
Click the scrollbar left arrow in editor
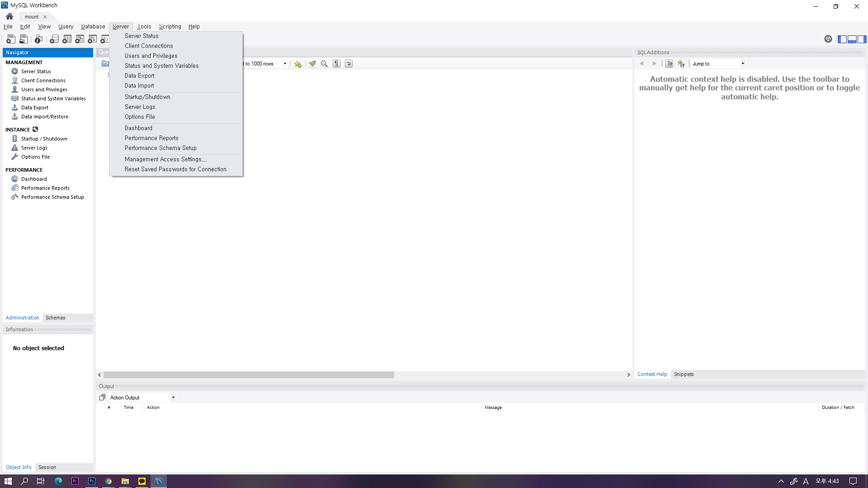click(99, 375)
